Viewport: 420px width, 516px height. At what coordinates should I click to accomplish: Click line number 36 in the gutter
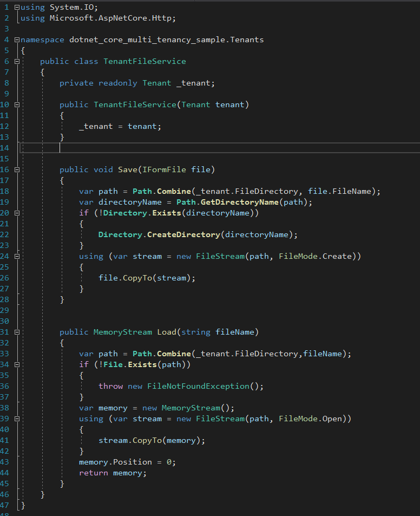tap(5, 387)
